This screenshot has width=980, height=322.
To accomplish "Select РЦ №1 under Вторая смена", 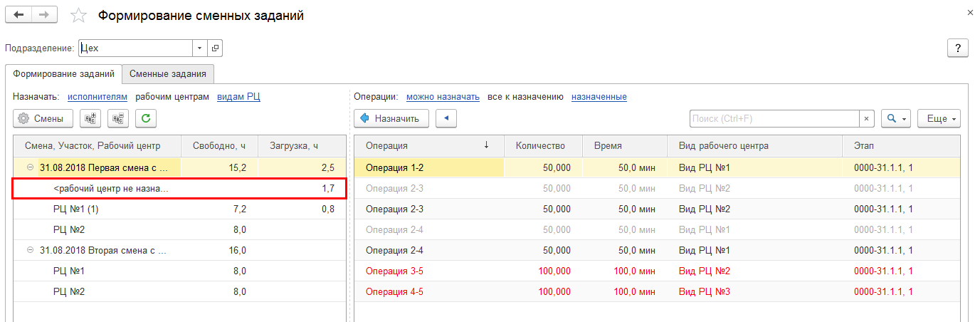I will (x=179, y=271).
